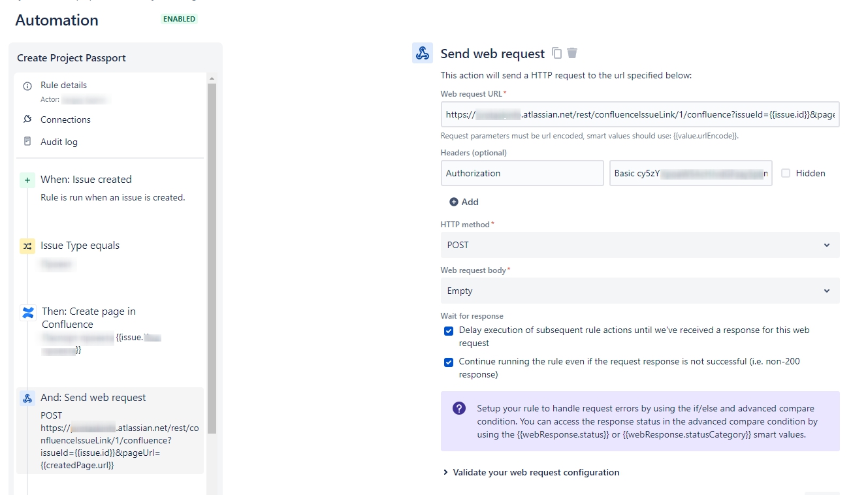
Task: Open the Web request body dropdown showing Empty
Action: (x=639, y=290)
